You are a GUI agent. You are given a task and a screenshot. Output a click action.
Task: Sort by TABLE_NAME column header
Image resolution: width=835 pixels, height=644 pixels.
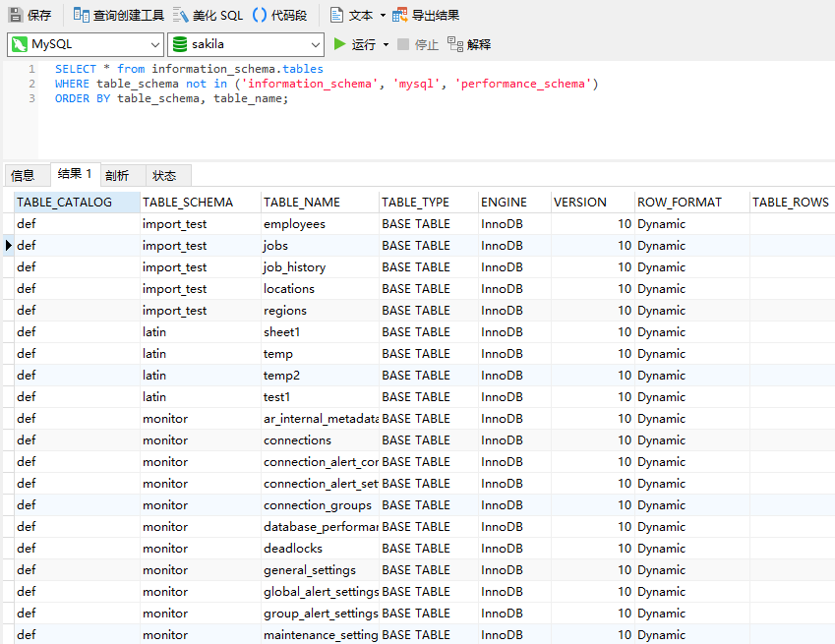point(320,203)
